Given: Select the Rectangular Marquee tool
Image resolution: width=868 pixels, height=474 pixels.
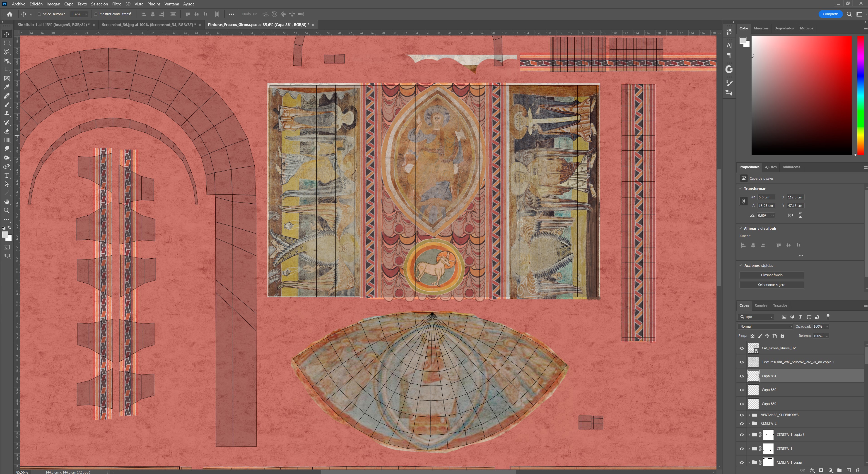Looking at the screenshot, I should pos(7,43).
